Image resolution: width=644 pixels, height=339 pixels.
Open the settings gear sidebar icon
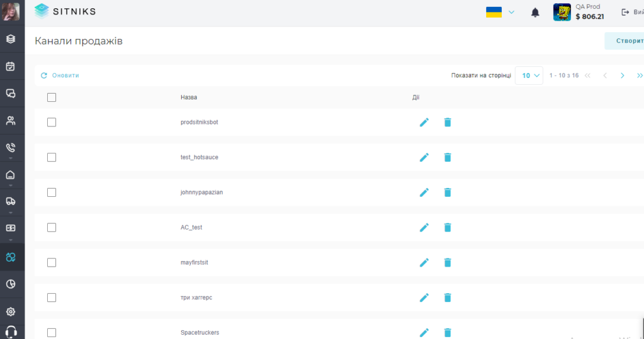(11, 311)
